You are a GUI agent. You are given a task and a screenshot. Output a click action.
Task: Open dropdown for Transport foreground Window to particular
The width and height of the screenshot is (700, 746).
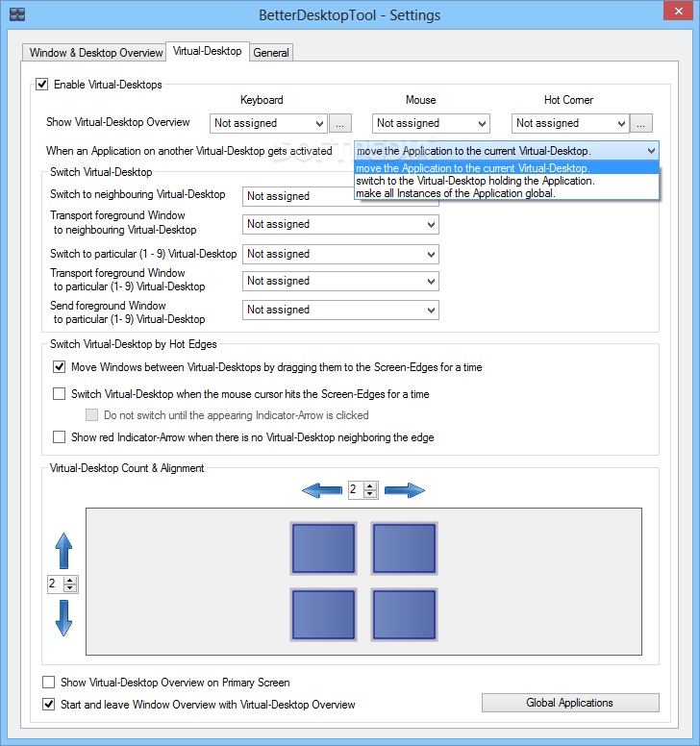(340, 281)
